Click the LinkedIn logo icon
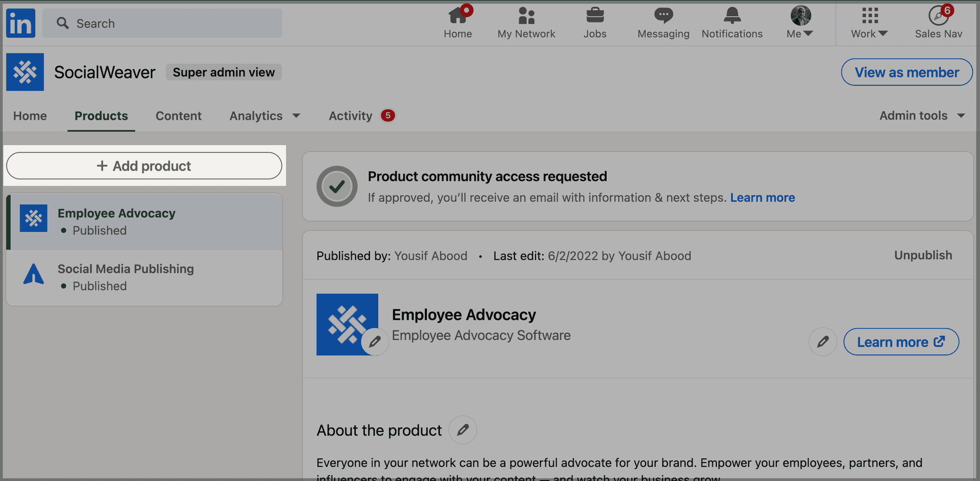This screenshot has width=980, height=481. [21, 23]
